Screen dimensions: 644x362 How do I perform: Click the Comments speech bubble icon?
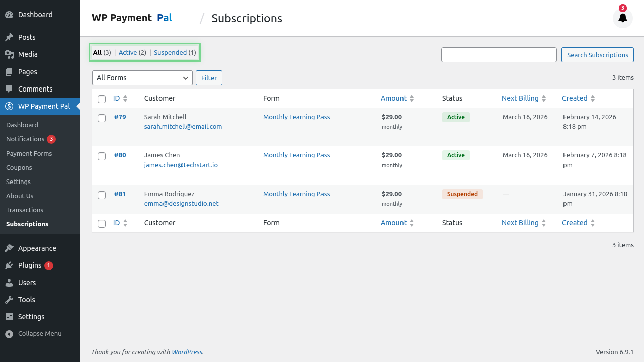(x=8, y=88)
